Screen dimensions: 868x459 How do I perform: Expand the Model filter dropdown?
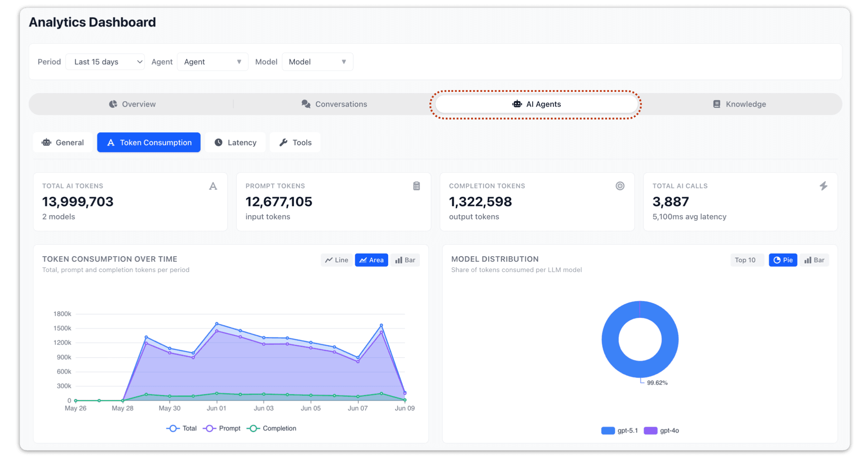(x=318, y=62)
